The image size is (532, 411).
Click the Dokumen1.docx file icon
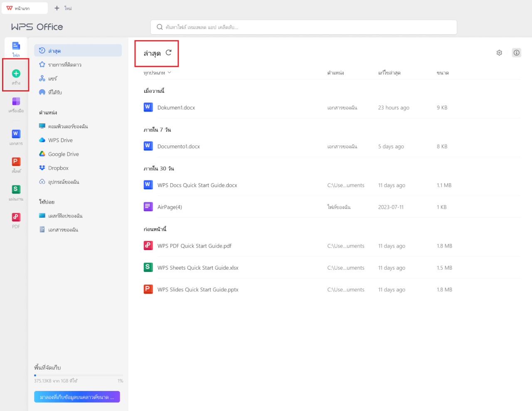(x=148, y=107)
